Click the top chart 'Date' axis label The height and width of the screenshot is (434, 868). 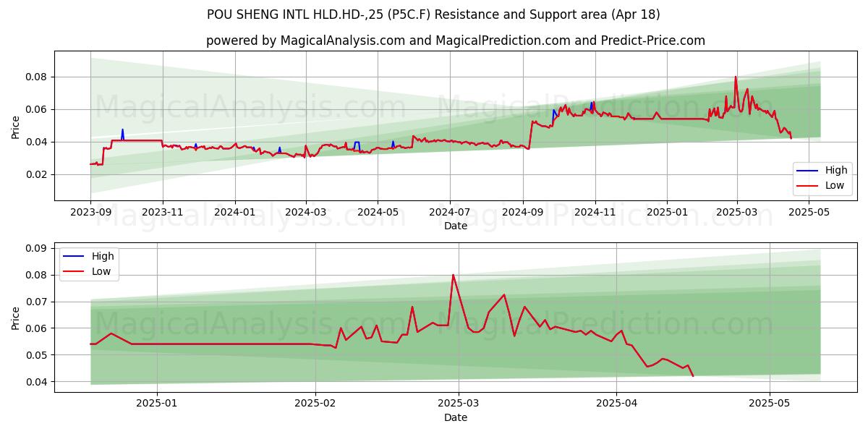tap(456, 226)
